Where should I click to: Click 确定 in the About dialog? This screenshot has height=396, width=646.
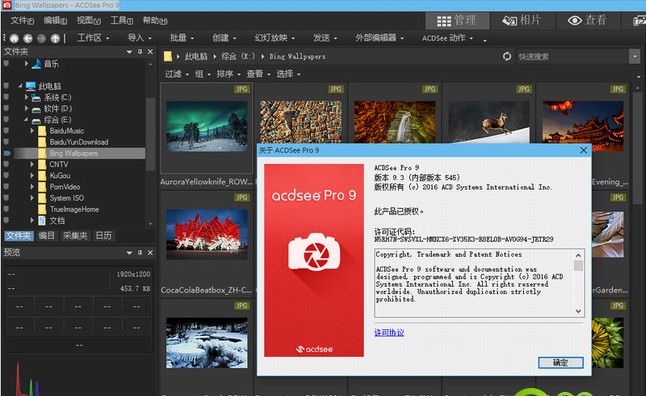pyautogui.click(x=560, y=363)
